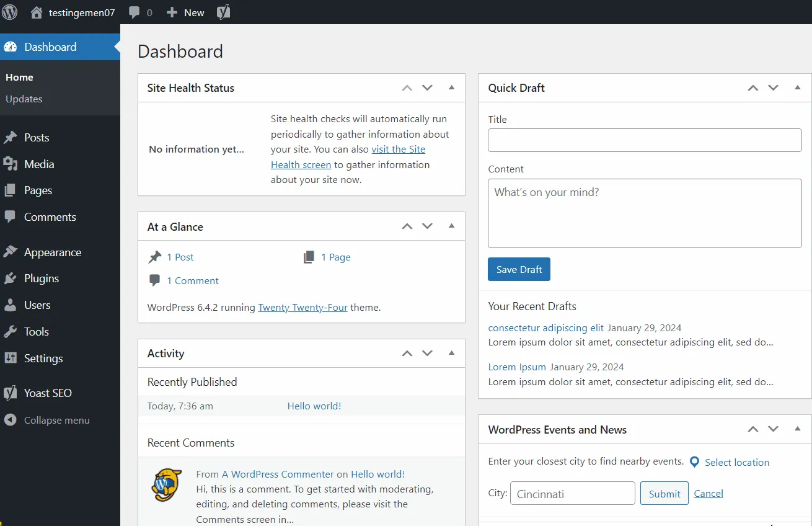Click the Save Draft button

click(x=519, y=269)
